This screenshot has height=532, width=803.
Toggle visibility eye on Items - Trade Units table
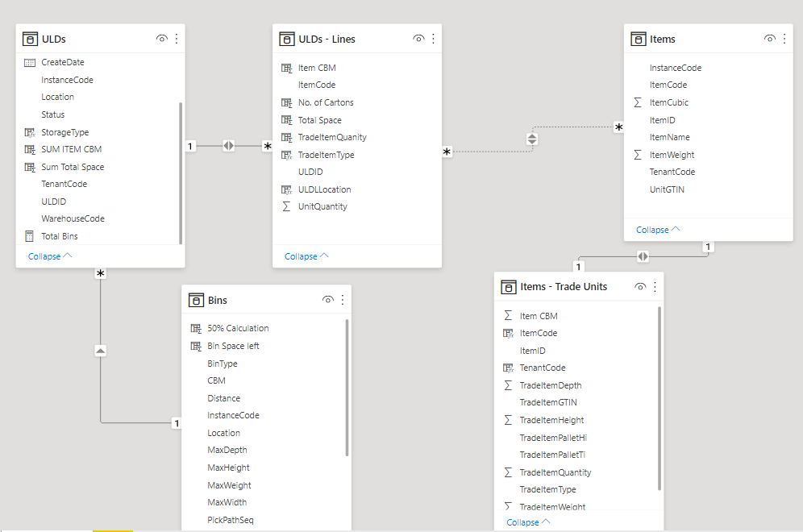(640, 287)
